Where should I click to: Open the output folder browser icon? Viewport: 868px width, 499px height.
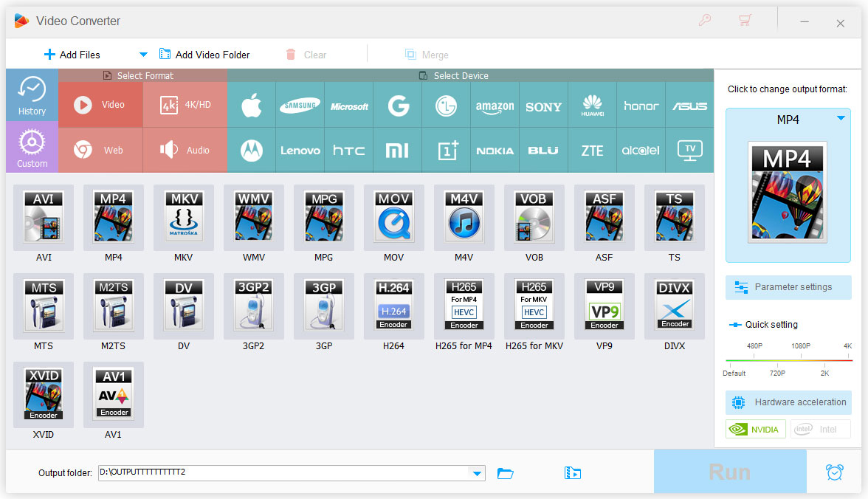click(505, 473)
